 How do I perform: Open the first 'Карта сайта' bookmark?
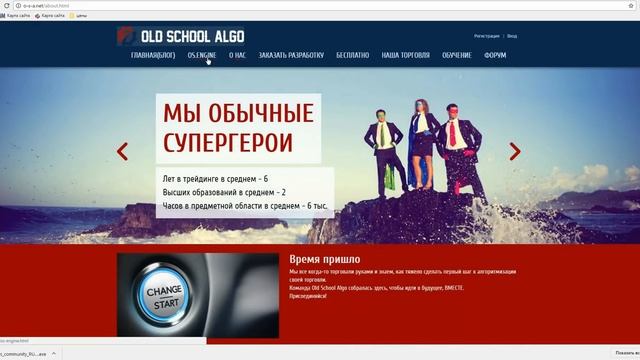16,16
